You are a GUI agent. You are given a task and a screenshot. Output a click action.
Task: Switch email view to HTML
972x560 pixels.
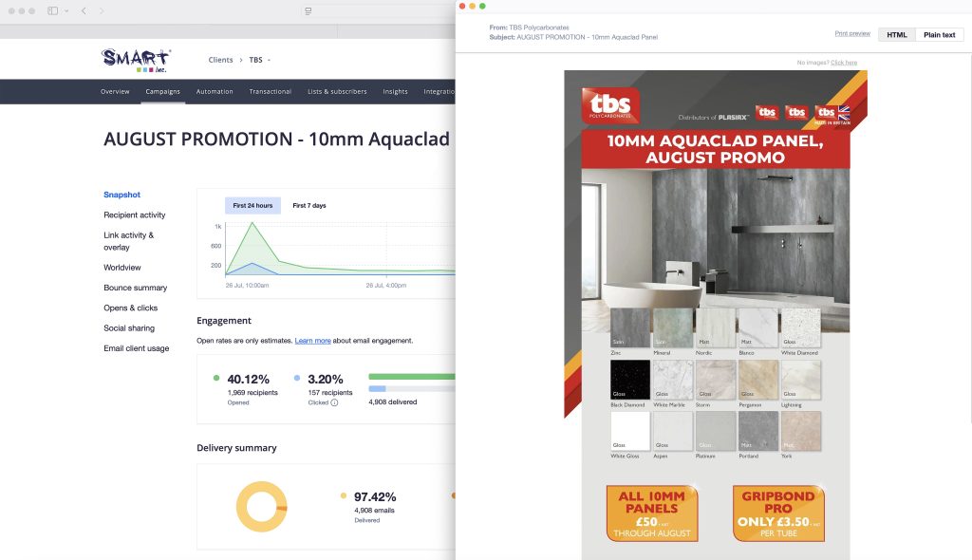897,35
